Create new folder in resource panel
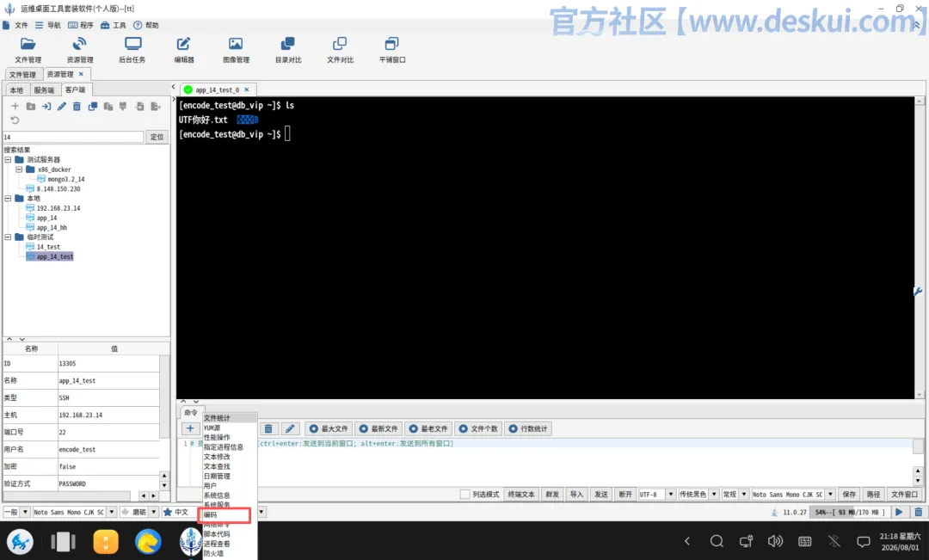The width and height of the screenshot is (929, 560). 31,106
